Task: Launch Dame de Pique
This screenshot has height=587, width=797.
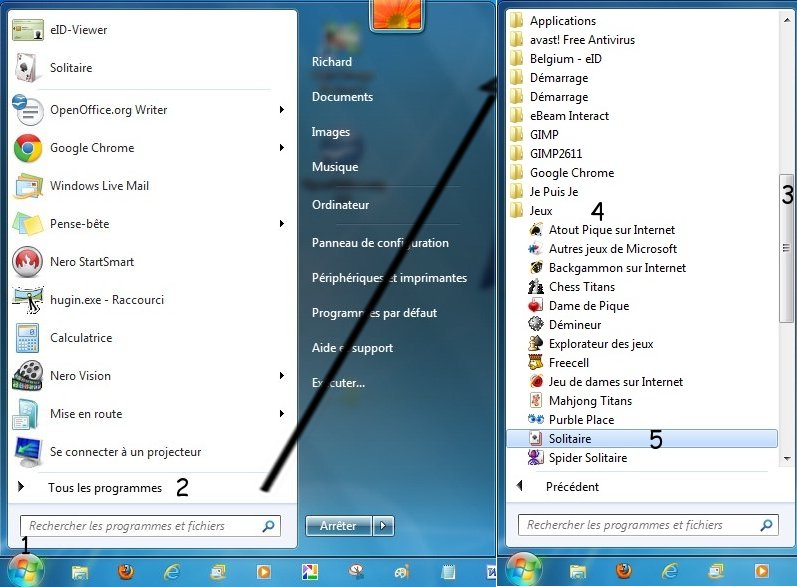Action: coord(579,306)
